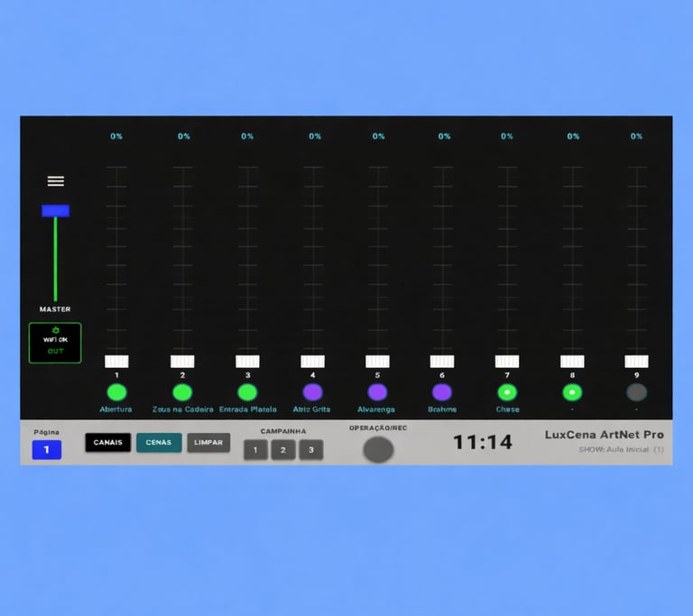Click the Chase scene label
This screenshot has height=616, width=693.
click(507, 409)
